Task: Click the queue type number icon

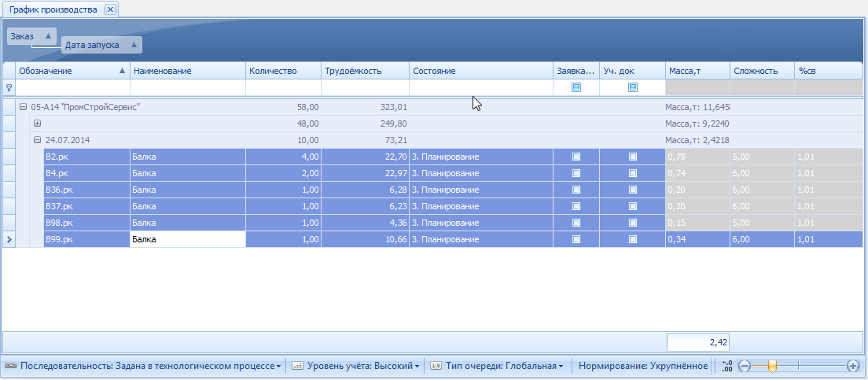Action: click(436, 366)
